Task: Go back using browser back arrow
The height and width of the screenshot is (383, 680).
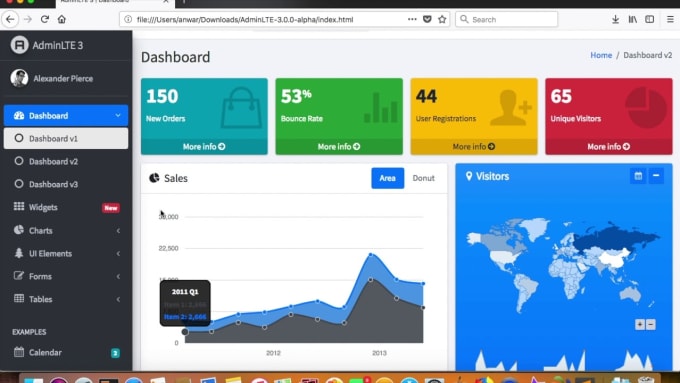Action: (10, 19)
